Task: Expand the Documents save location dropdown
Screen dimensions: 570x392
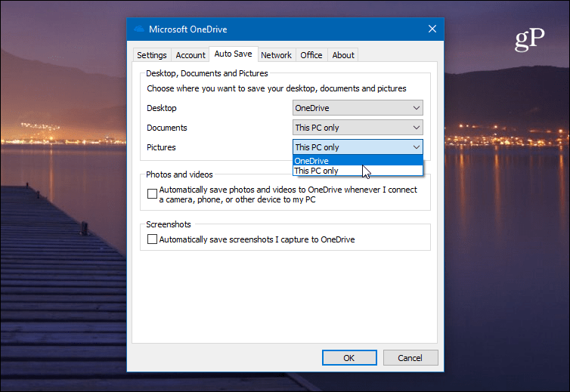Action: click(358, 128)
